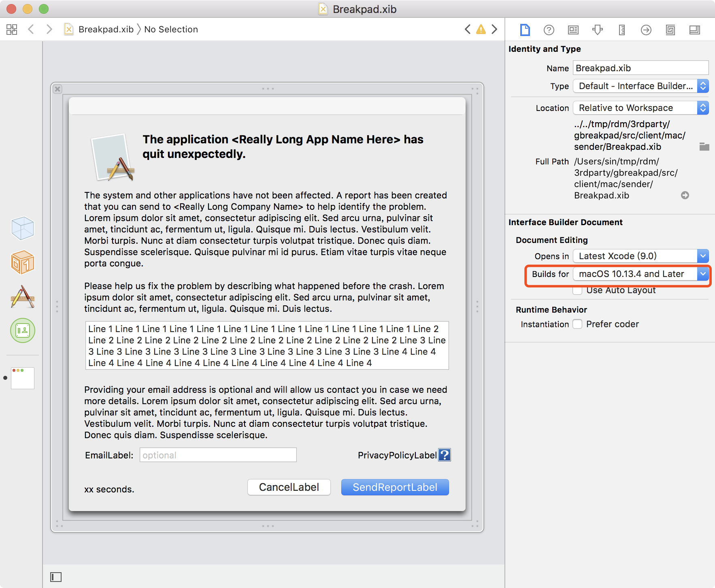This screenshot has width=715, height=588.
Task: Select the green Reporter object icon
Action: click(x=23, y=330)
